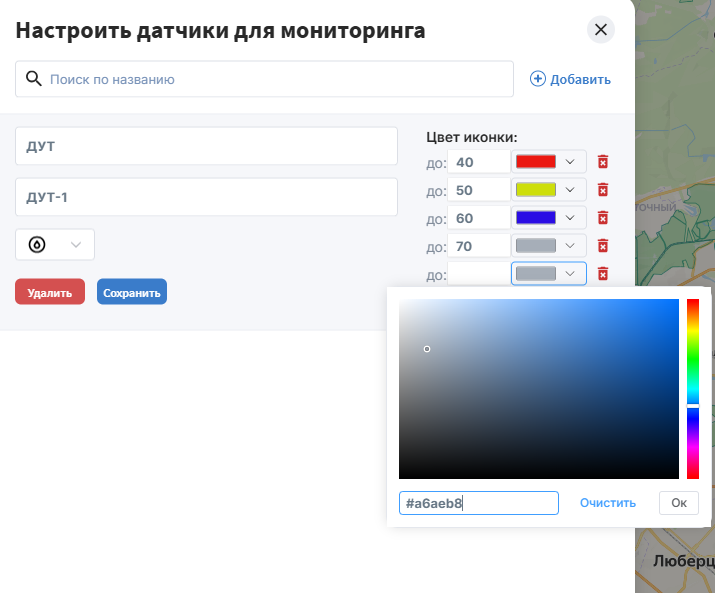Image resolution: width=715 pixels, height=593 pixels.
Task: Delete the threshold row 60
Action: coord(603,218)
